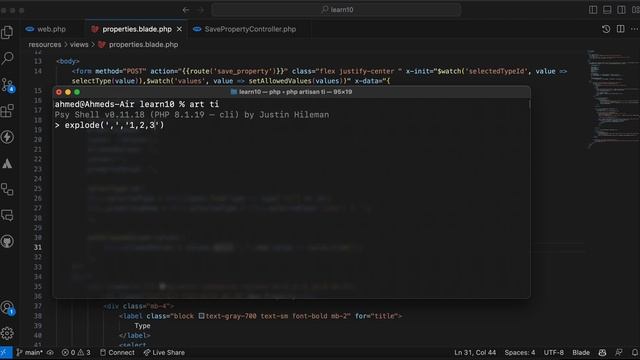Open editor More Actions ellipsis

coord(634,29)
